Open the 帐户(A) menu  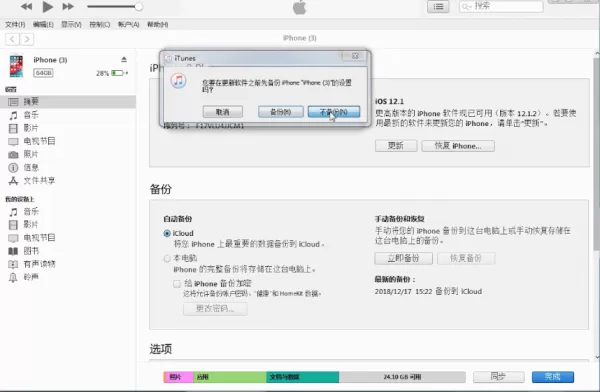[128, 24]
